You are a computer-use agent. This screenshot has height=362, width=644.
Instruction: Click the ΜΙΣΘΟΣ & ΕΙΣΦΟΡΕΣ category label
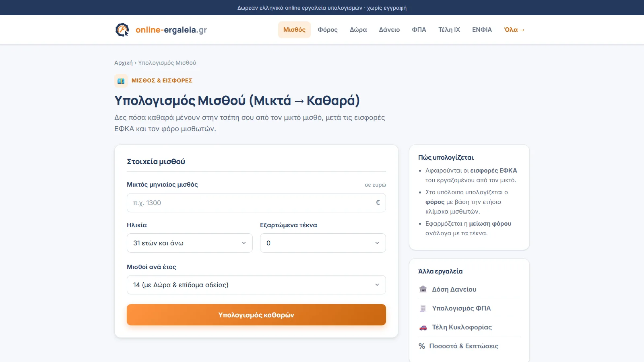pyautogui.click(x=162, y=81)
